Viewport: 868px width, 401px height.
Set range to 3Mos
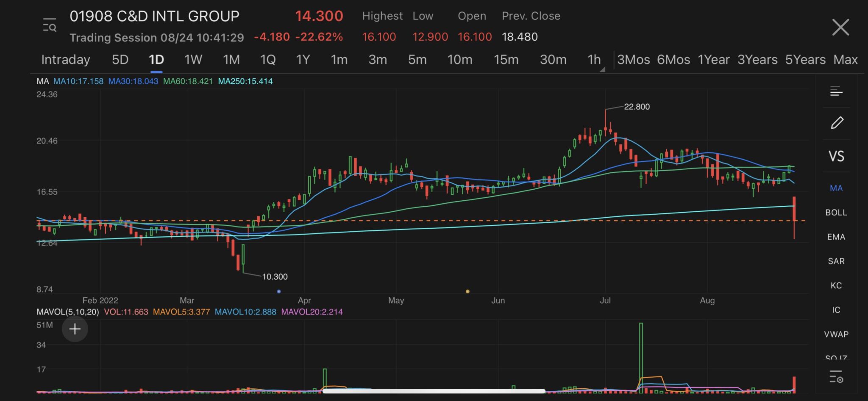[x=634, y=60]
